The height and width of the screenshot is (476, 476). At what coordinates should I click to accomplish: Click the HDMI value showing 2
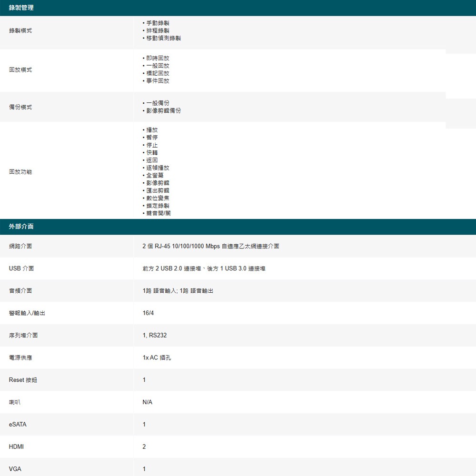(143, 446)
